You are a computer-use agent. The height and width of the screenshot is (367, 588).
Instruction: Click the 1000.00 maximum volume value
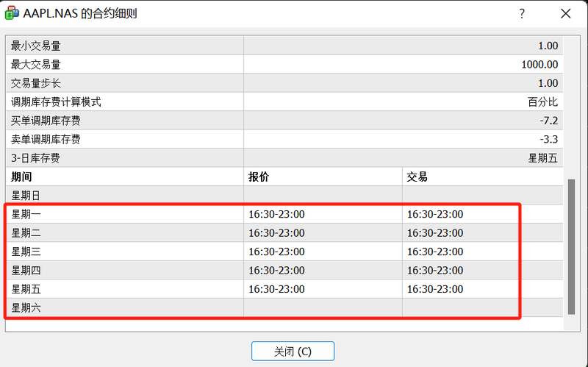point(539,65)
